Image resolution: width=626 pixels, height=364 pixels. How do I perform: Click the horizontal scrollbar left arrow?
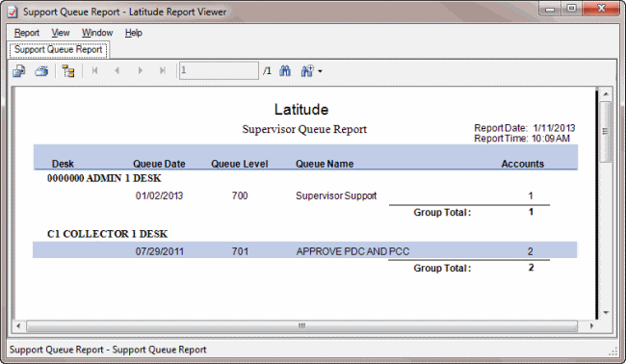point(18,326)
